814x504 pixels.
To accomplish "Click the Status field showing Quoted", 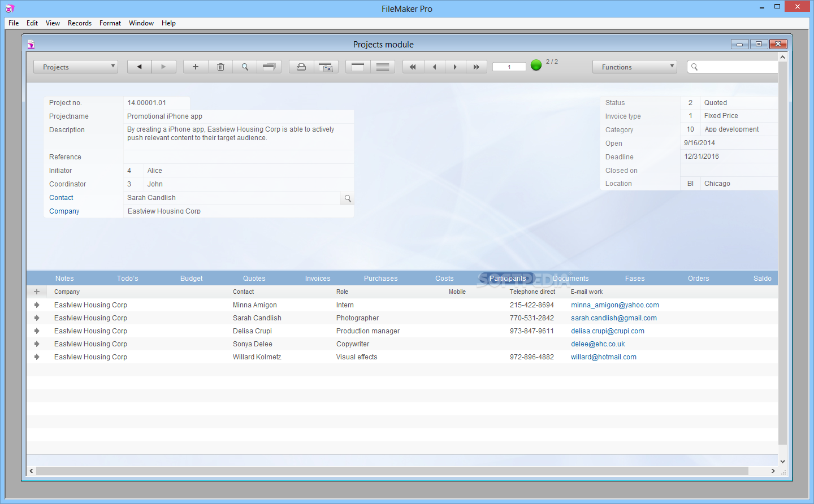I will click(739, 103).
